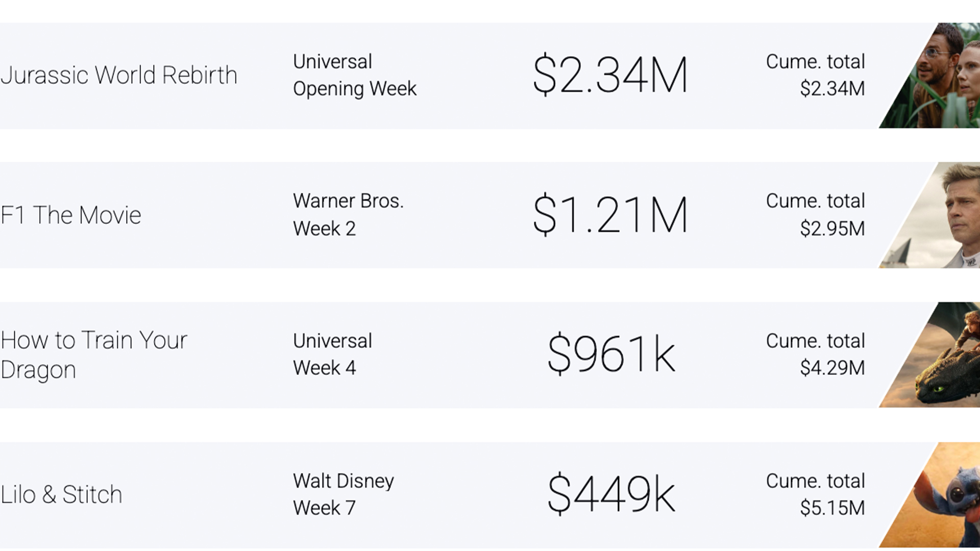Open the Lilo & Stitch title text
The image size is (980, 551).
[x=61, y=494]
